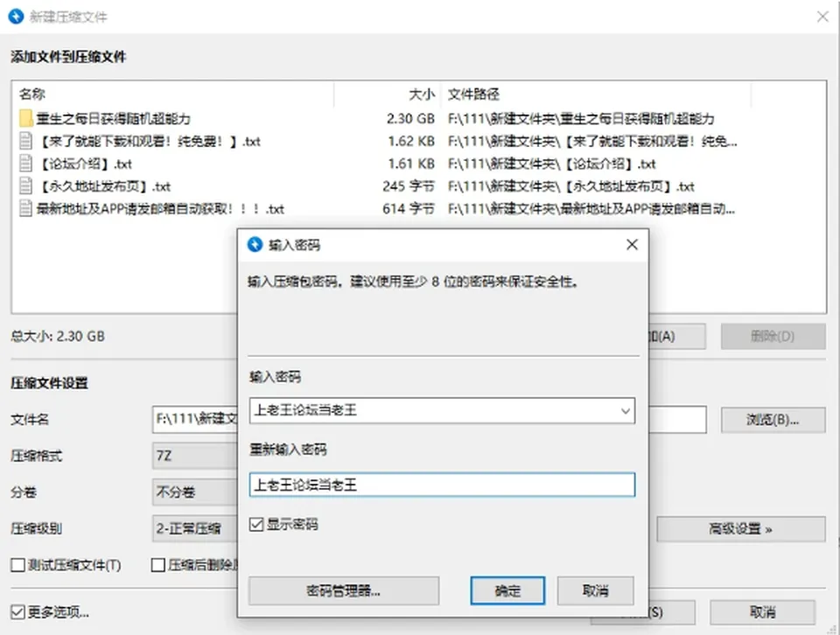The image size is (840, 635).
Task: Click the 浏览(B)... button
Action: [x=773, y=420]
